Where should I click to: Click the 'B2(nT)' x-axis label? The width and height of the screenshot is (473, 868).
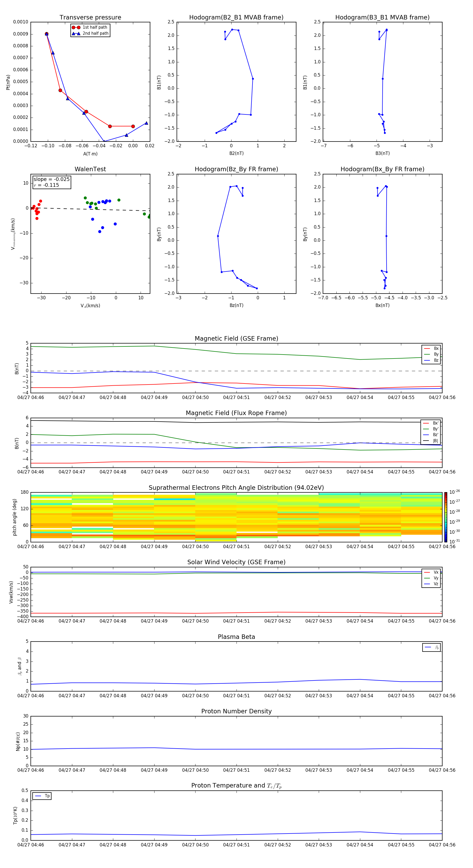tap(236, 153)
